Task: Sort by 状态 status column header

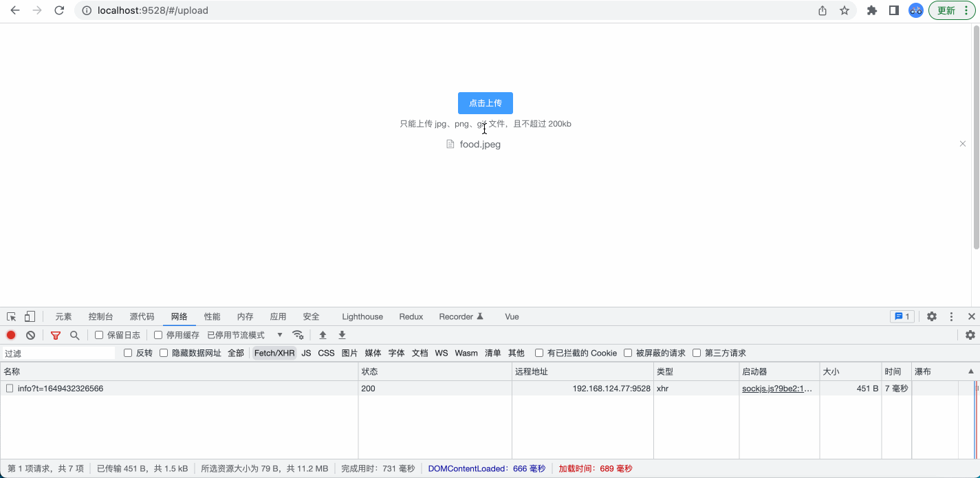Action: click(x=435, y=371)
